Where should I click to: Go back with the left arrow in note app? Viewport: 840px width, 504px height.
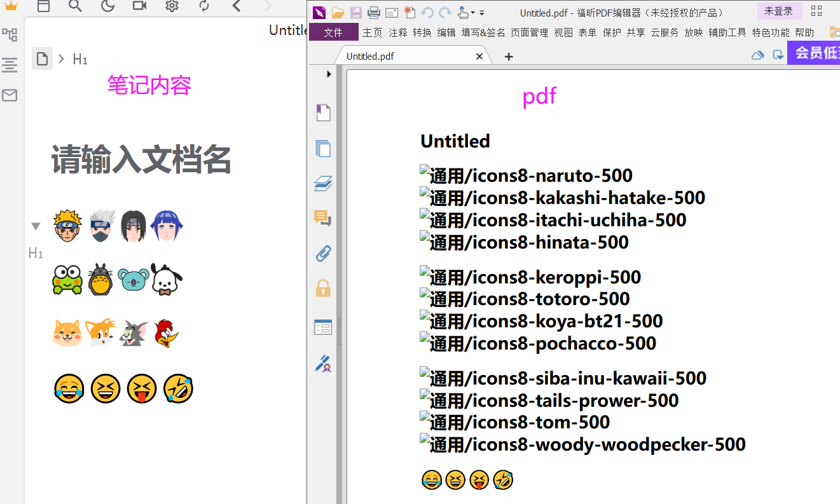[237, 6]
